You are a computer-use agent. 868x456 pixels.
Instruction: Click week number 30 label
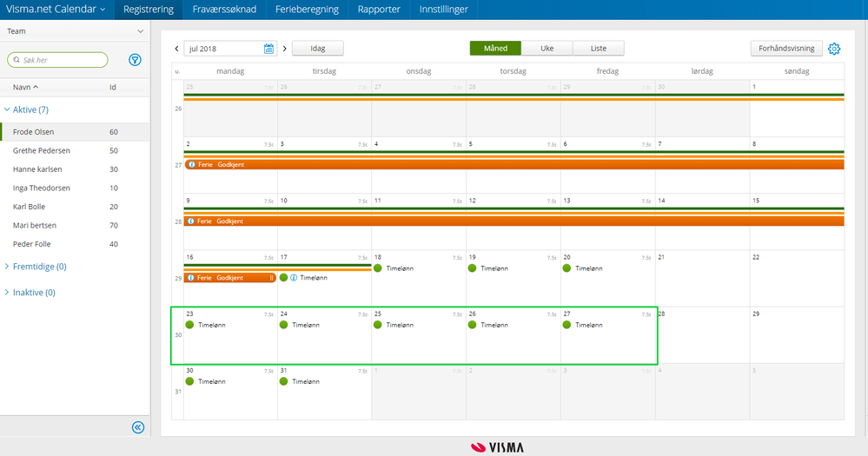point(178,335)
